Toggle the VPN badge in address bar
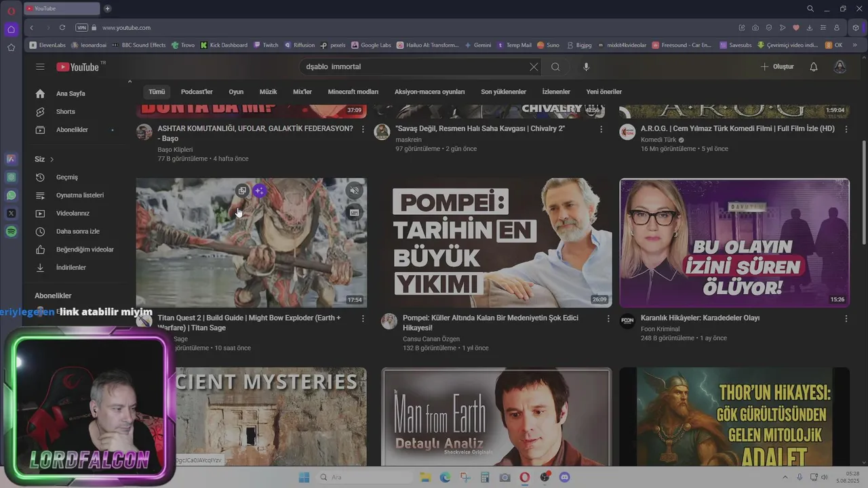 pos(82,28)
